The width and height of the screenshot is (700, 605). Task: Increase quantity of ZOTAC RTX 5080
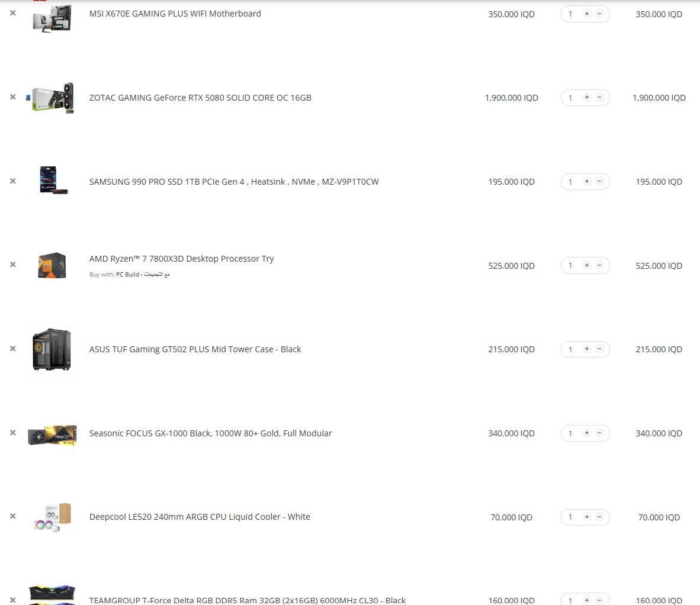(587, 97)
